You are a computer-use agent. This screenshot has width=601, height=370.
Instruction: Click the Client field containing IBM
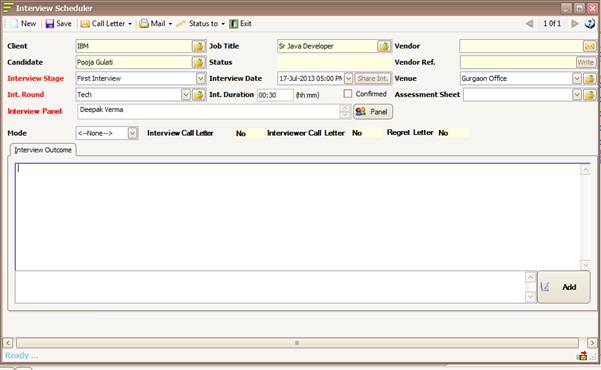134,46
